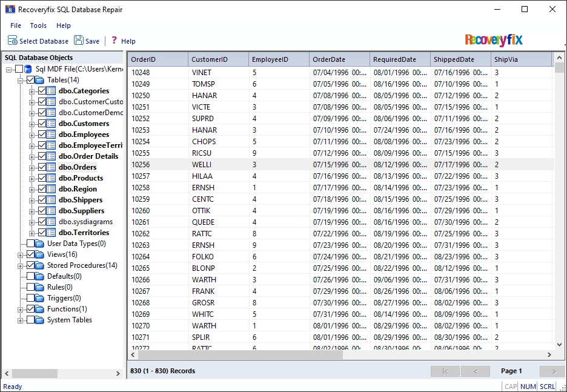Screen dimensions: 567x392
Task: Click the question mark Help icon
Action: point(114,40)
